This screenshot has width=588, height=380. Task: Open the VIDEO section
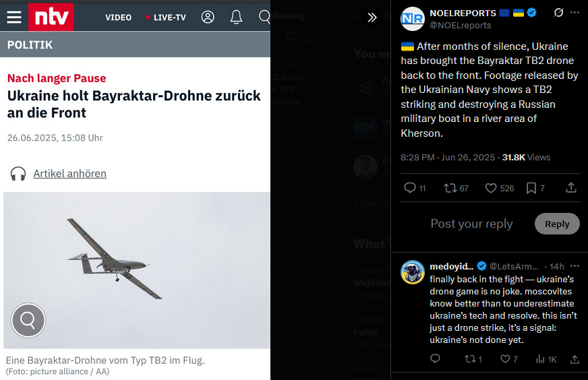(118, 18)
